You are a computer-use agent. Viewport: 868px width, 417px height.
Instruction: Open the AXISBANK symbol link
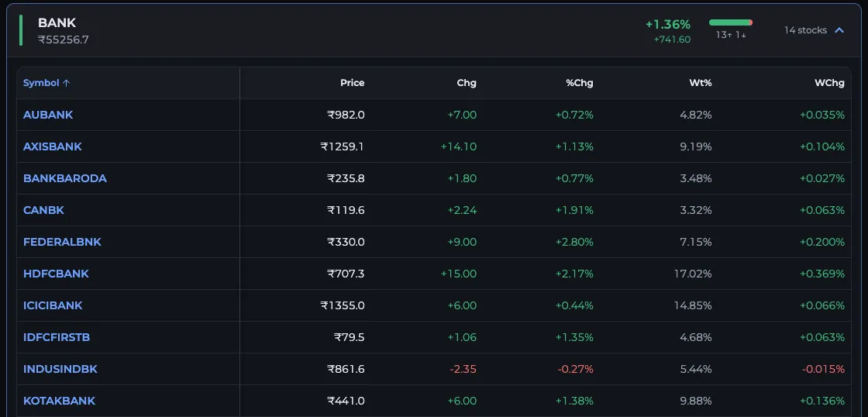[x=53, y=146]
